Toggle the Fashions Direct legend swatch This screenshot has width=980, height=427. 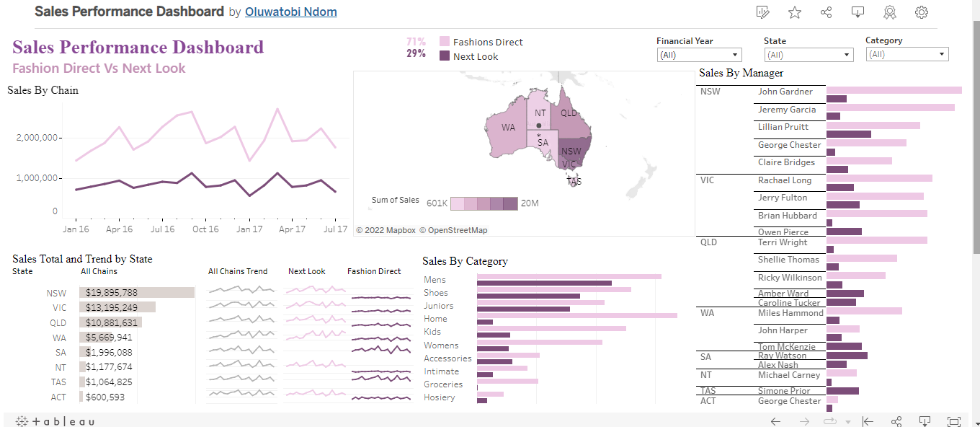click(445, 42)
